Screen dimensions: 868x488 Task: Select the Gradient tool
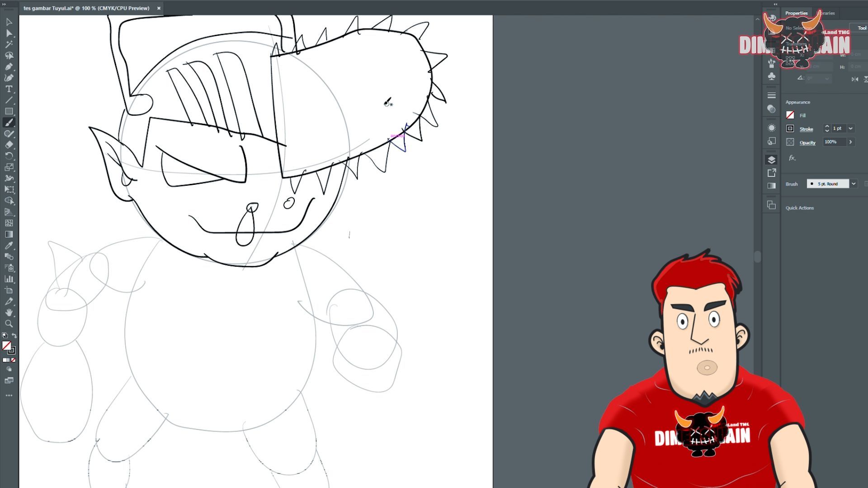click(x=9, y=234)
